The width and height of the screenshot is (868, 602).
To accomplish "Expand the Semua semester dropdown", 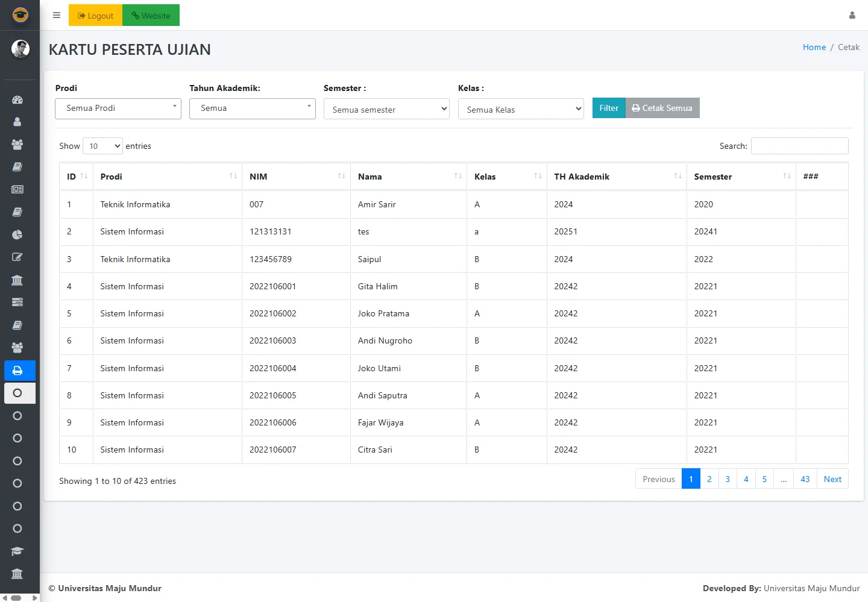I will click(x=386, y=109).
